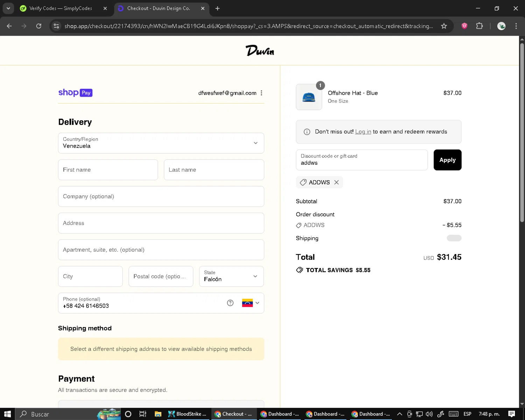The height and width of the screenshot is (420, 525).
Task: Follow the Log in link for rewards
Action: point(363,132)
